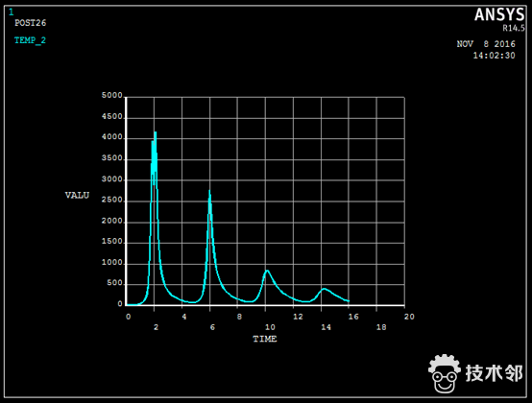Click the window number 1 in the corner
The height and width of the screenshot is (403, 532).
tap(12, 12)
